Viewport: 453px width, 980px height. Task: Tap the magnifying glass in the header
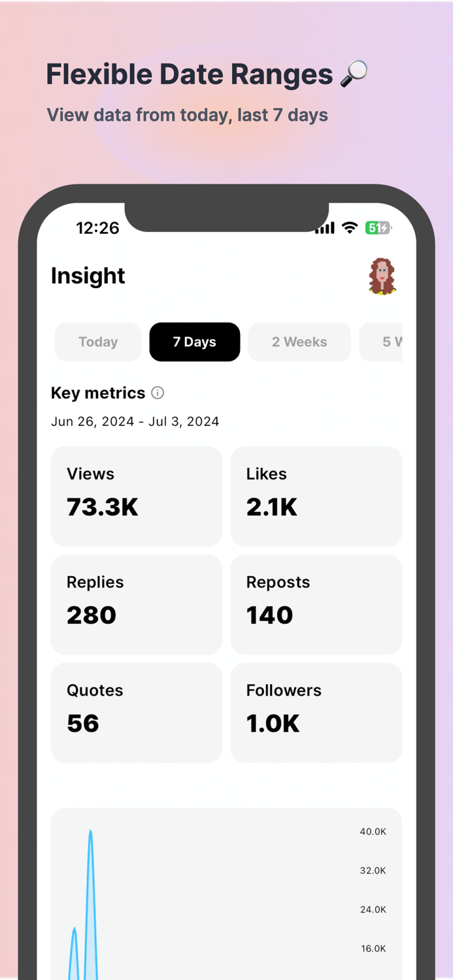click(353, 74)
